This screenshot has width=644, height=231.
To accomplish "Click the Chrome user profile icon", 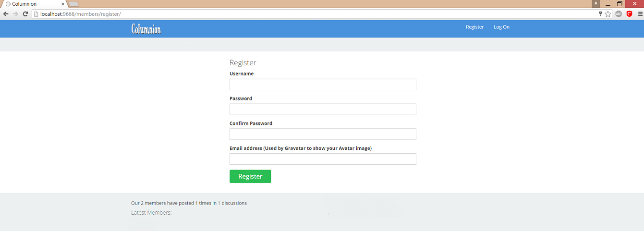I will pyautogui.click(x=596, y=3).
